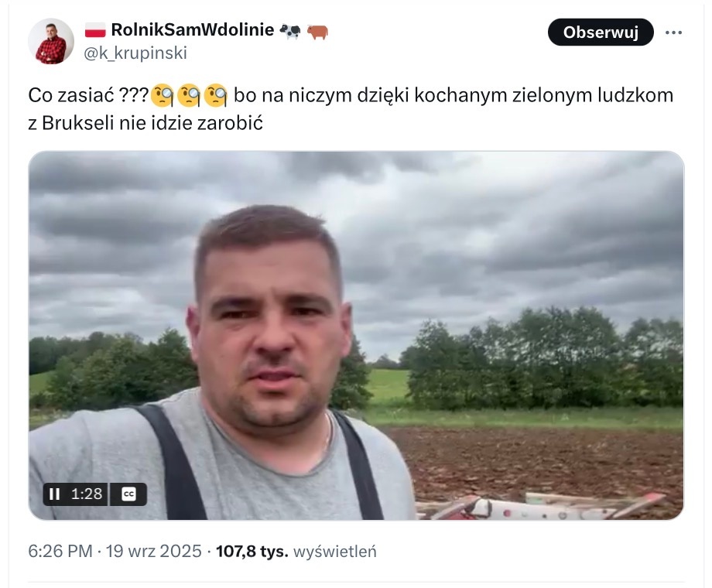View the 107,8 tys. wyświetleń stats
Viewport: 712px width, 588px height.
(296, 551)
